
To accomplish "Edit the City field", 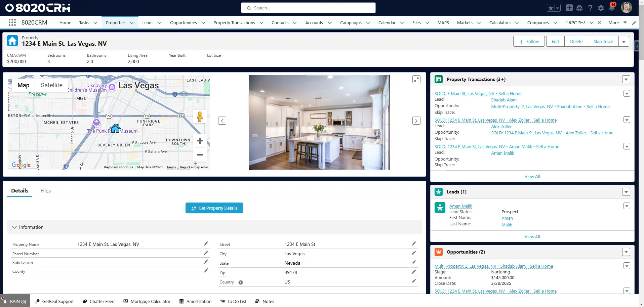I will pyautogui.click(x=414, y=253).
